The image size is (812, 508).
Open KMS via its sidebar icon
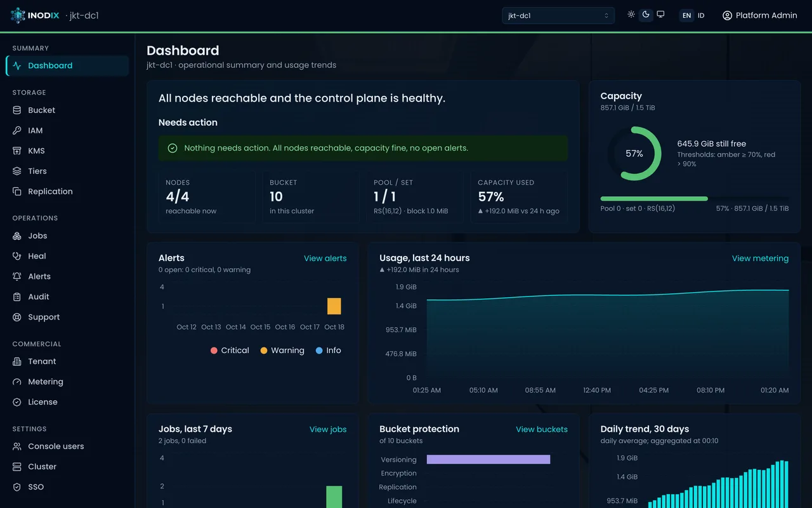17,150
